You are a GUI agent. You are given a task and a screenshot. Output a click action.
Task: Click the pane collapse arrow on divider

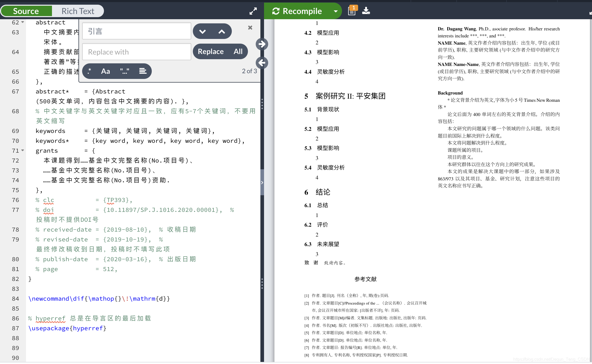[x=262, y=183]
